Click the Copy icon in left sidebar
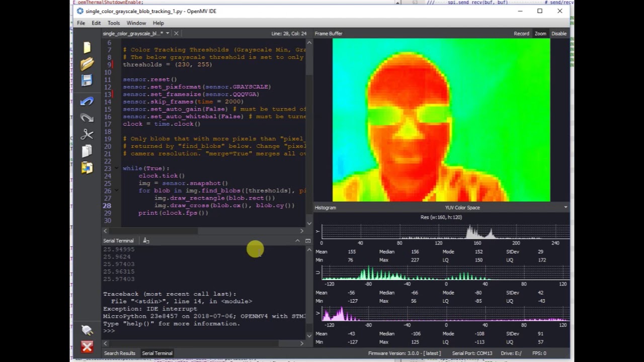Viewport: 644px width, 362px height. coord(87,151)
